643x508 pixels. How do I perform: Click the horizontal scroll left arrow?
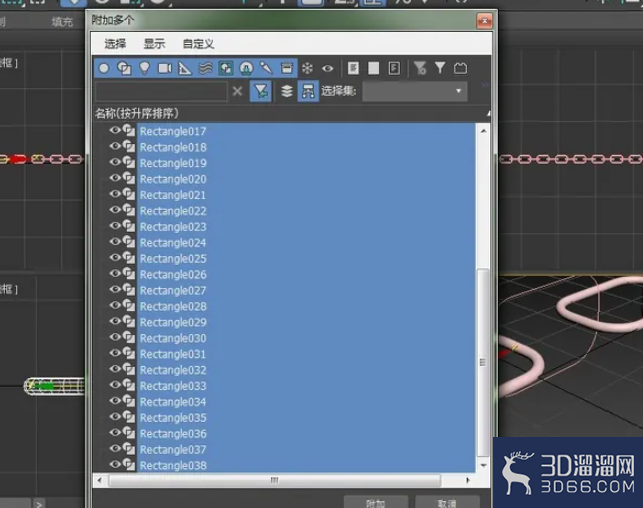tap(100, 480)
